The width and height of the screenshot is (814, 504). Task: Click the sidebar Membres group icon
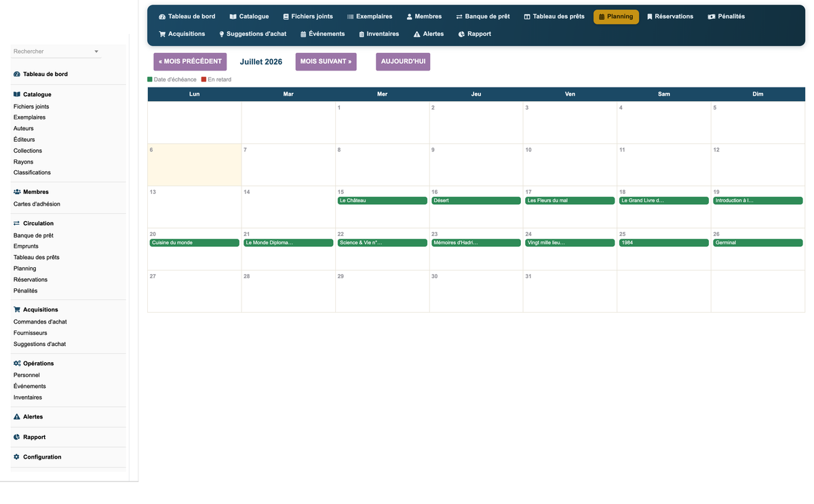click(x=17, y=192)
